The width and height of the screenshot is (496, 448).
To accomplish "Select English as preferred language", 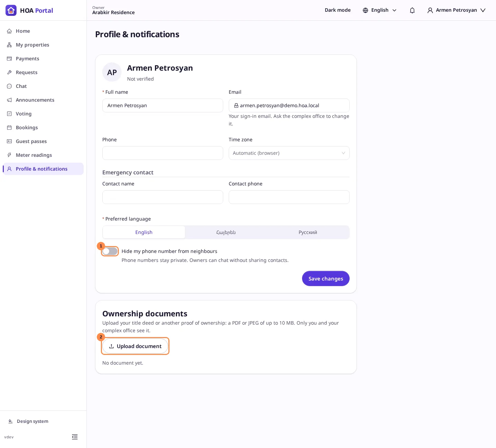I will (144, 232).
